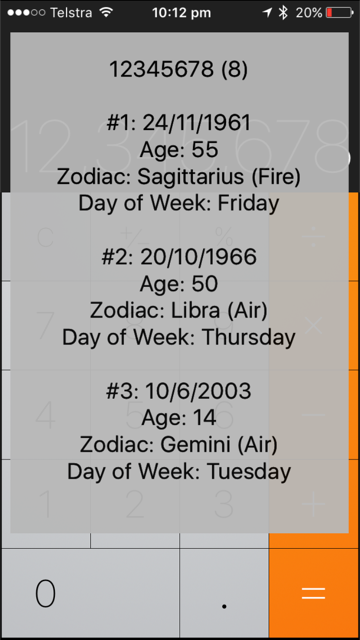The width and height of the screenshot is (360, 640).
Task: Tap the divide operator key
Action: point(314,236)
